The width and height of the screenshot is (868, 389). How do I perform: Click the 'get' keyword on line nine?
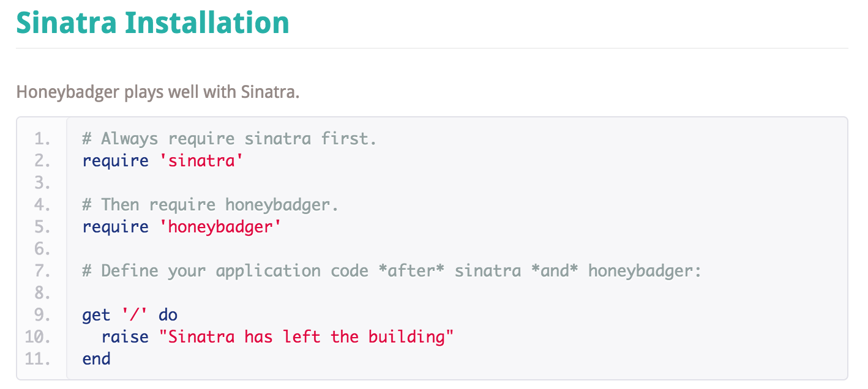97,315
